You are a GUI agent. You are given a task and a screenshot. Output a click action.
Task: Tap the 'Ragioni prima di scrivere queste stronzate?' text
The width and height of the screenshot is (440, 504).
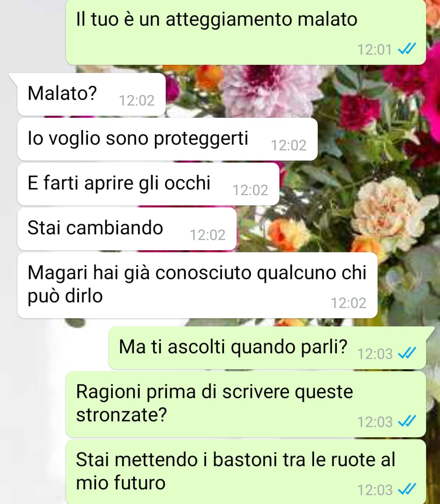215,403
